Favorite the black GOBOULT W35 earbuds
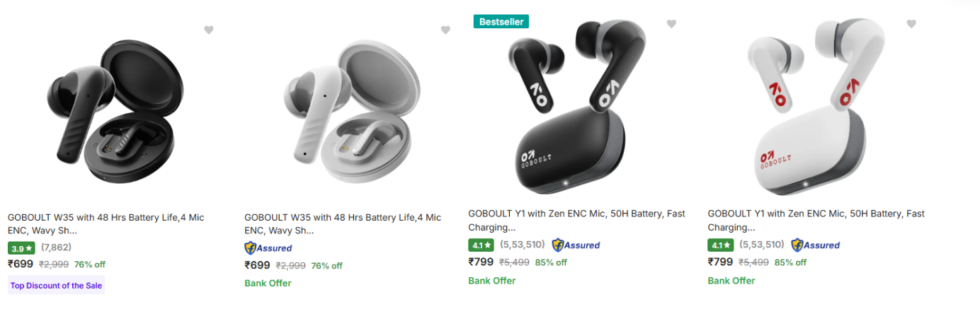980x321 pixels. (209, 30)
